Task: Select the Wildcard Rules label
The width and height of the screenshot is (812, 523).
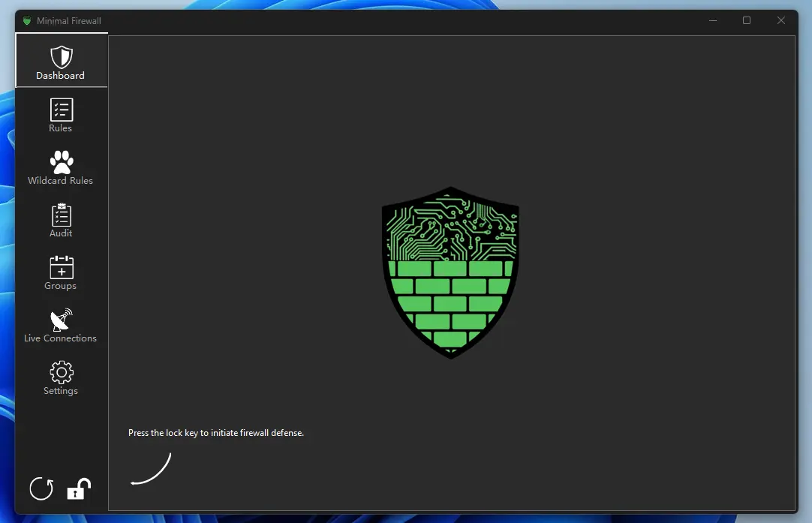Action: (x=60, y=180)
